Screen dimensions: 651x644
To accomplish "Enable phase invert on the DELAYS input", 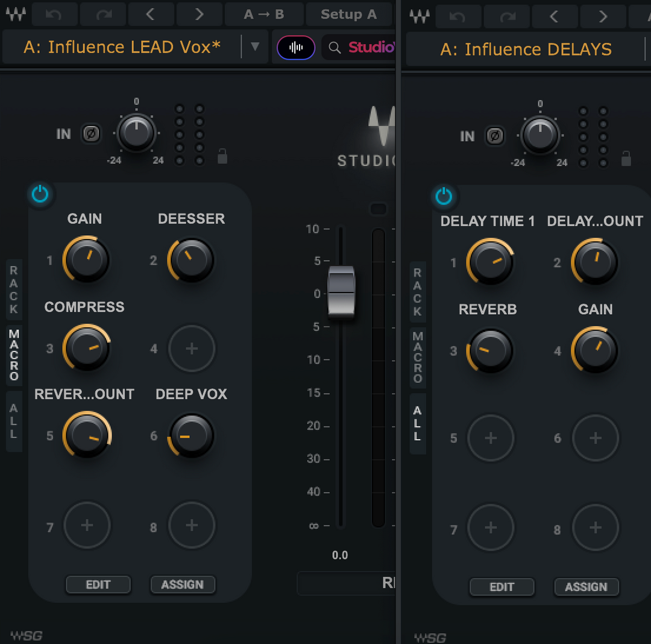I will tap(495, 136).
